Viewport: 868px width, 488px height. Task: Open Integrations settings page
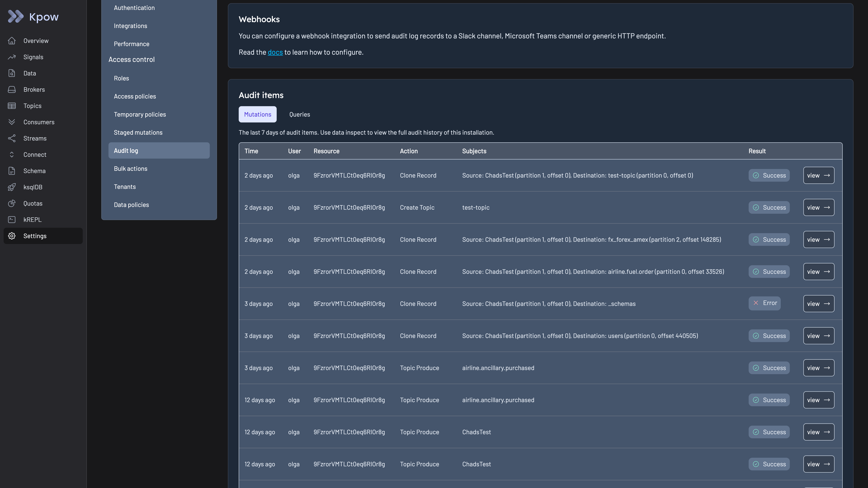(x=130, y=26)
